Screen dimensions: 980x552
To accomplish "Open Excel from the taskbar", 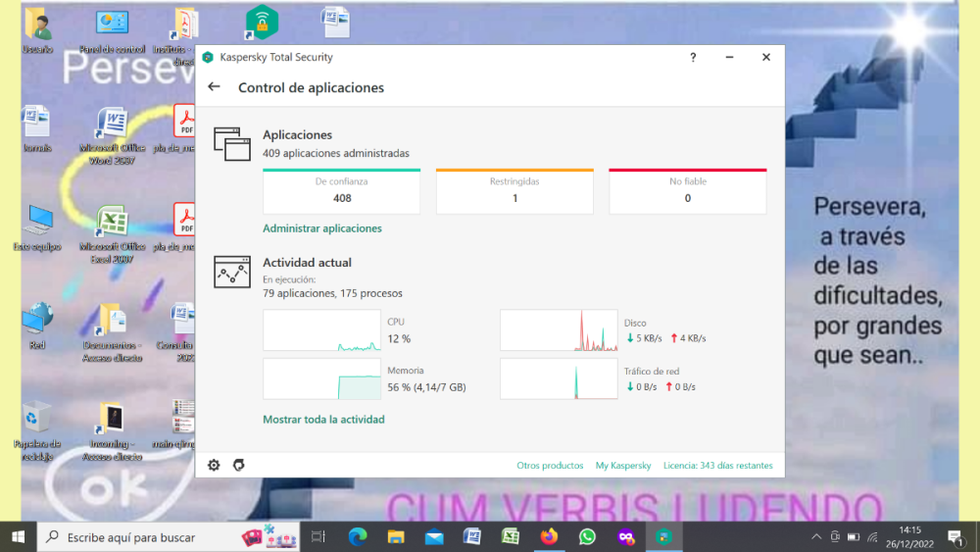I will (510, 537).
